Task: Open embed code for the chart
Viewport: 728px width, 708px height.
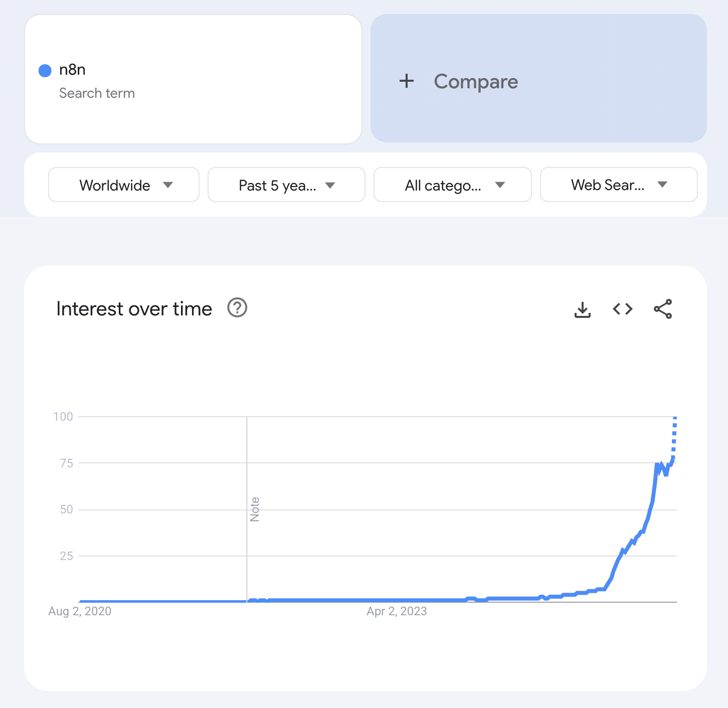Action: pyautogui.click(x=623, y=309)
